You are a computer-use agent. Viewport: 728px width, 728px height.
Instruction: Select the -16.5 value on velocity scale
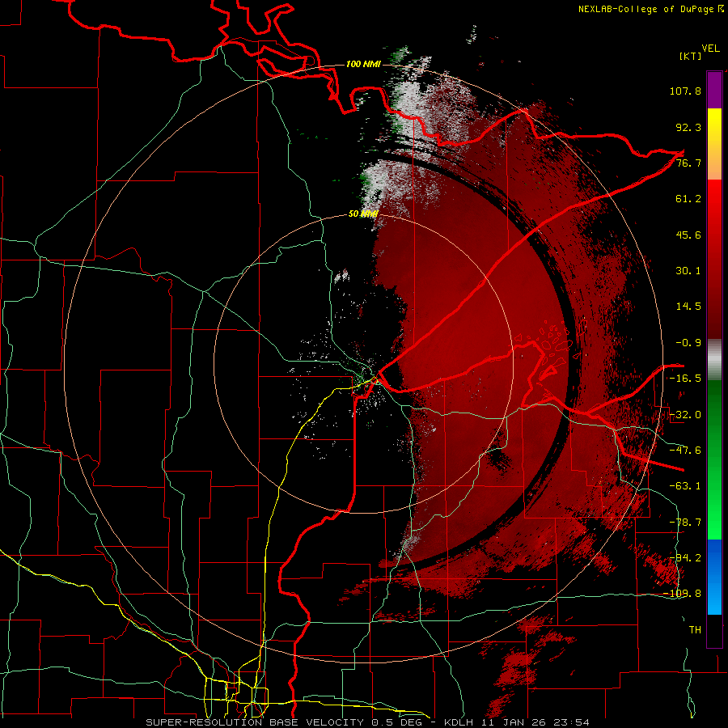685,378
